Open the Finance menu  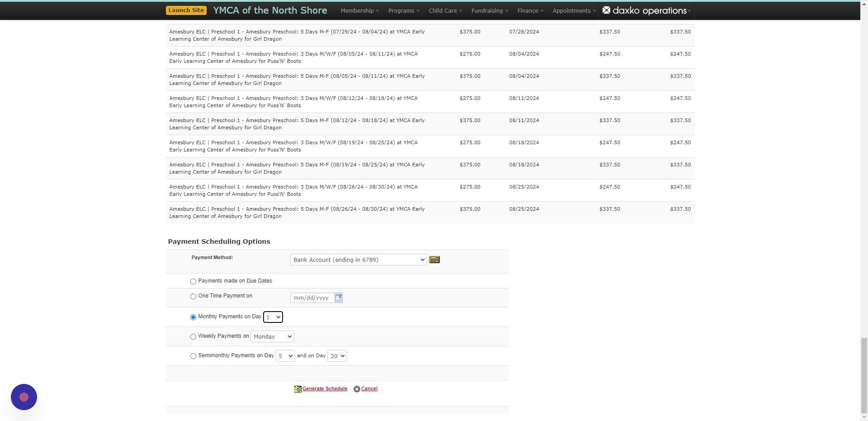click(530, 10)
